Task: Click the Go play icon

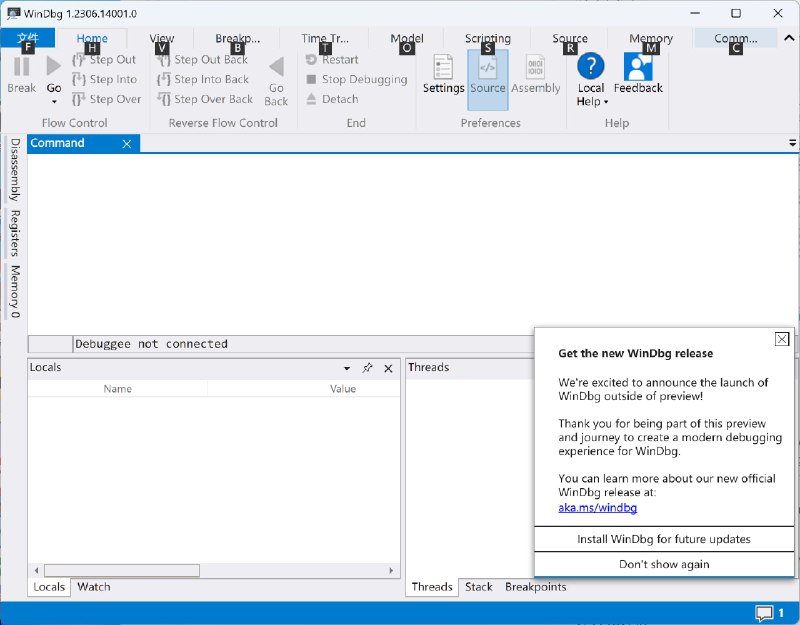Action: tap(54, 66)
